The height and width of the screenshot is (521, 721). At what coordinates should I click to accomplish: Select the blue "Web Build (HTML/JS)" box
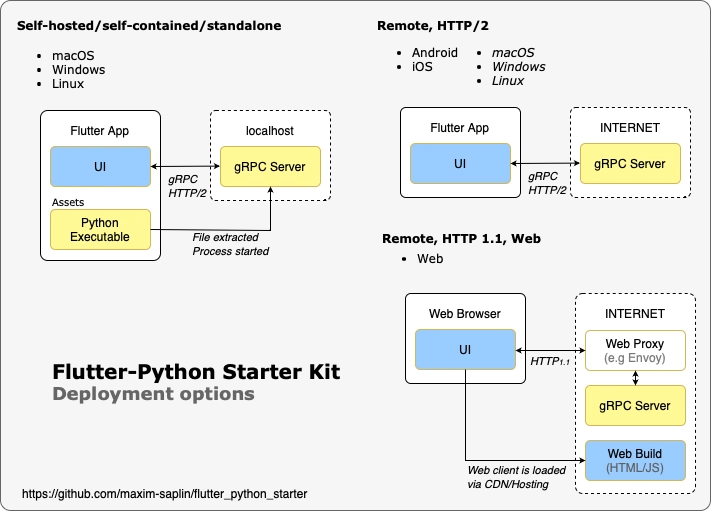click(635, 461)
